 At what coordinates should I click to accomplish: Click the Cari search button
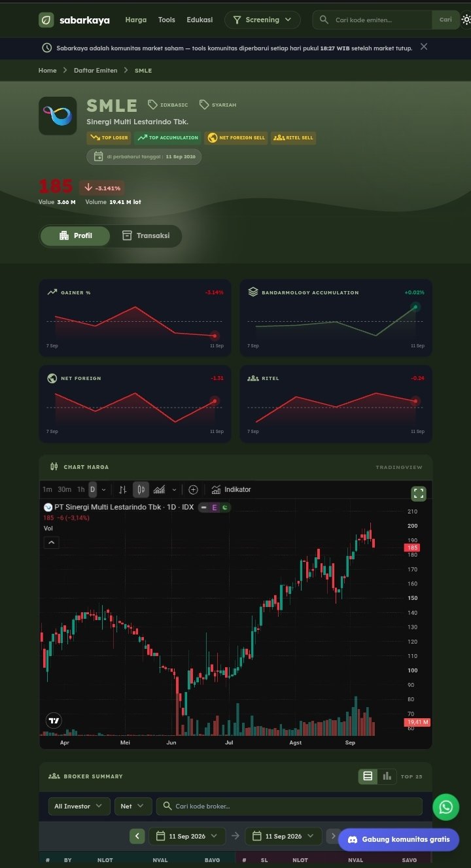pyautogui.click(x=445, y=20)
